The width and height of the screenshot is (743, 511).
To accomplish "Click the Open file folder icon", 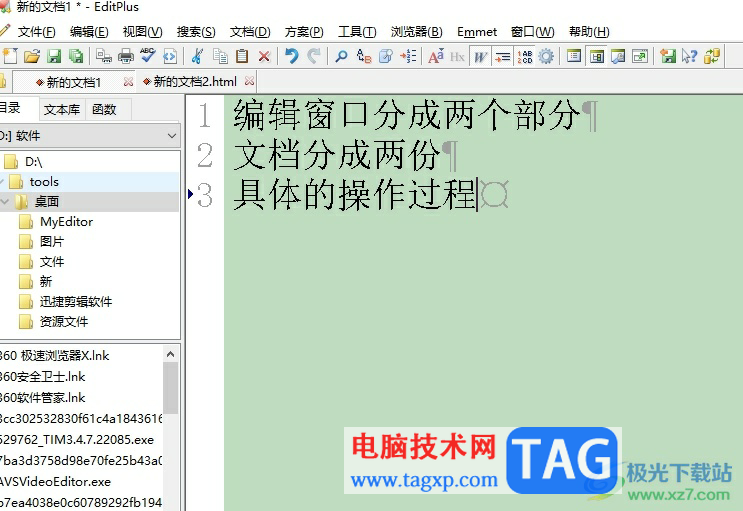I will [x=32, y=56].
